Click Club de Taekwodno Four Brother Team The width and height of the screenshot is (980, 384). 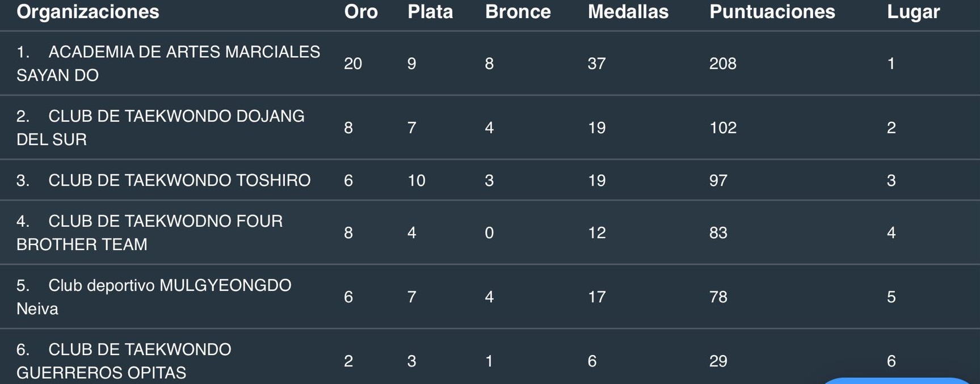[x=149, y=233]
